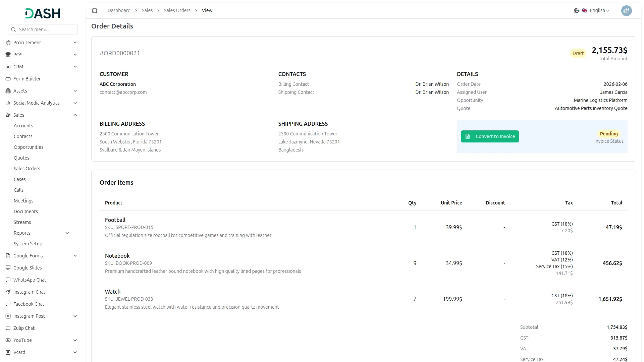
Task: Collapse the Sales section chevron
Action: pyautogui.click(x=75, y=115)
